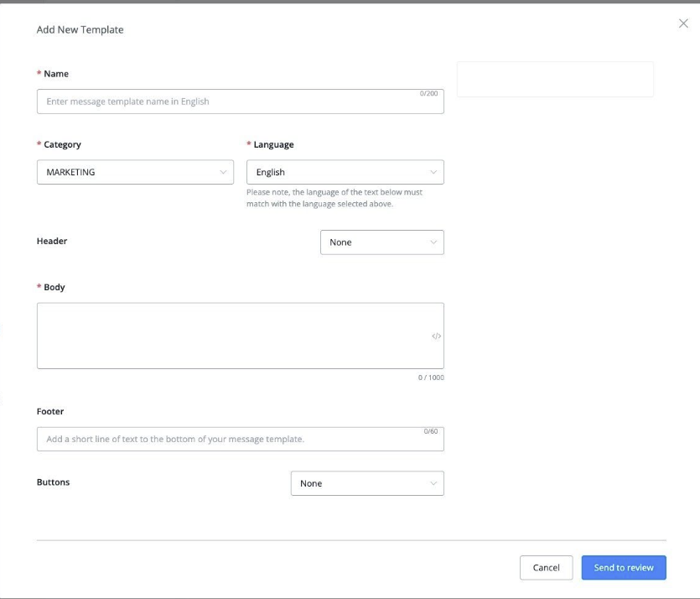Click the Body 0 / 1000 character counter
Image resolution: width=700 pixels, height=599 pixels.
pos(431,378)
